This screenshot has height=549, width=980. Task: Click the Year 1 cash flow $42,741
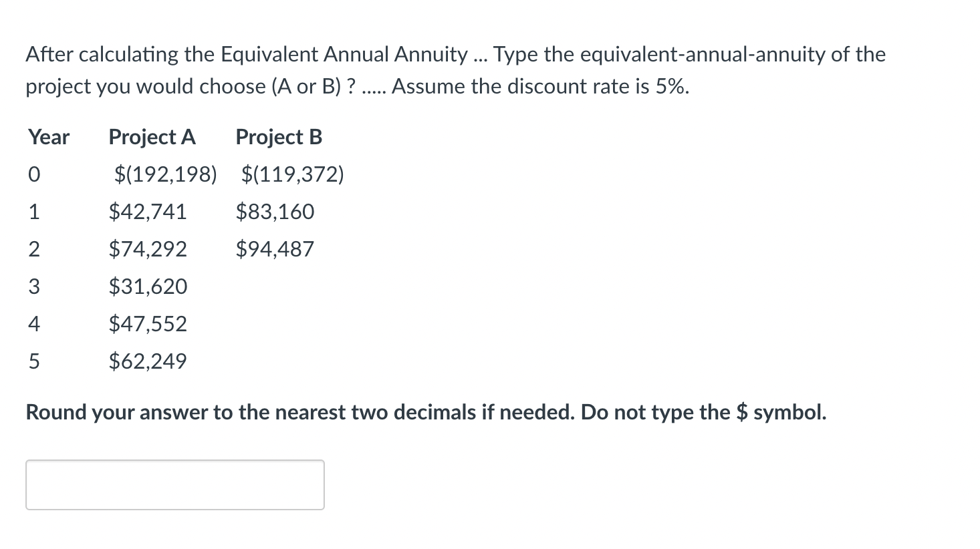click(x=147, y=211)
